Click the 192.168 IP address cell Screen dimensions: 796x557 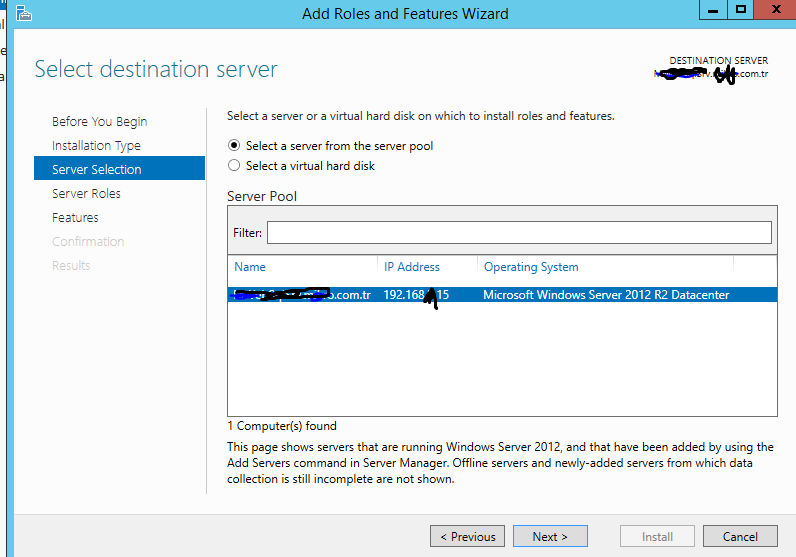416,294
